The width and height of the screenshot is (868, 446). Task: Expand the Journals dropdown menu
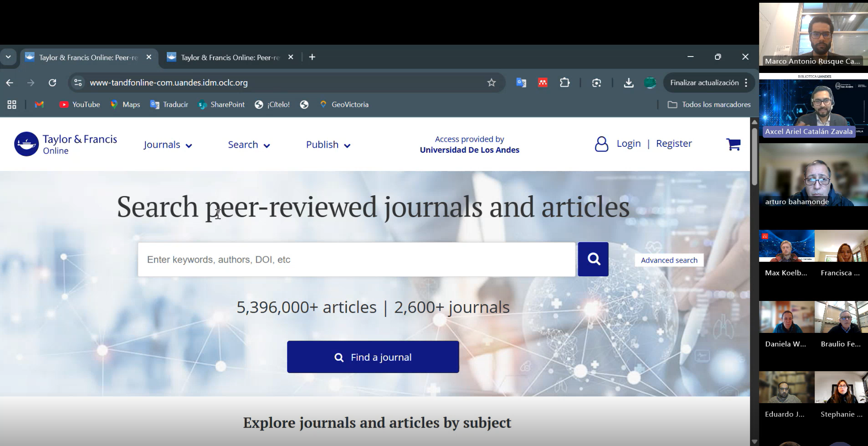point(168,145)
